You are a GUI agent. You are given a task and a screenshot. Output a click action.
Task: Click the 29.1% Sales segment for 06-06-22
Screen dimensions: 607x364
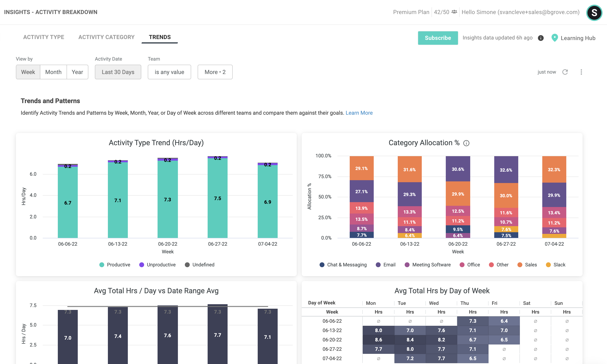pos(362,168)
